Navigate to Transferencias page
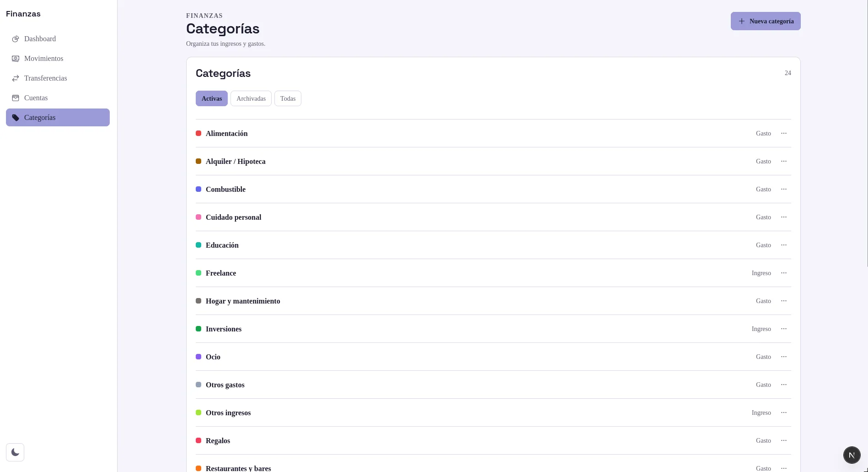The width and height of the screenshot is (868, 472). coord(58,78)
